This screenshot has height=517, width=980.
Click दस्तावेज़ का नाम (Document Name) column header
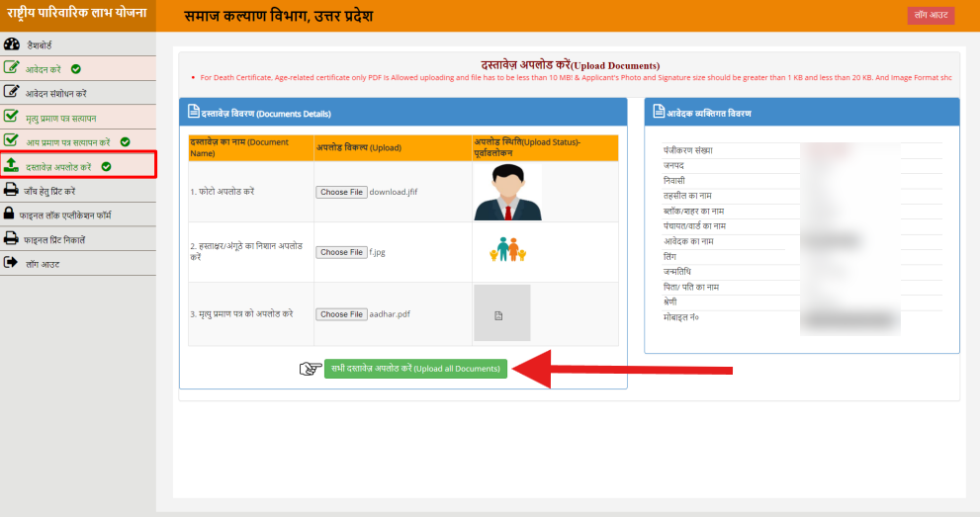pyautogui.click(x=250, y=148)
